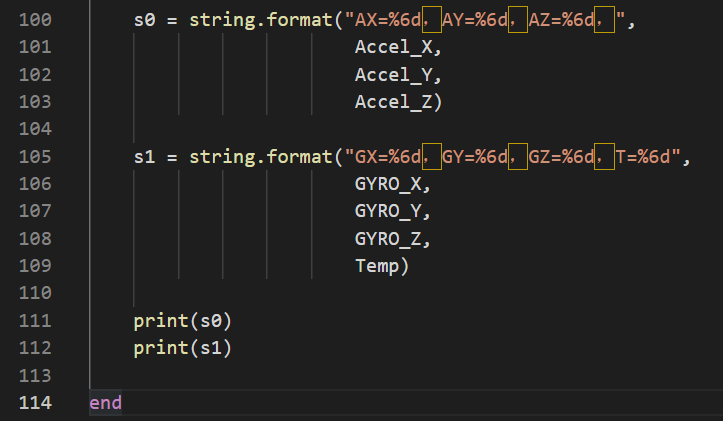The height and width of the screenshot is (421, 723).
Task: Click string.format on line 100
Action: (x=261, y=20)
